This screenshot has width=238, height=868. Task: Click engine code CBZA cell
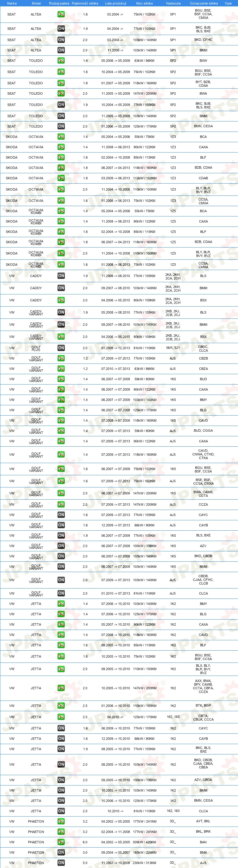[x=203, y=369]
